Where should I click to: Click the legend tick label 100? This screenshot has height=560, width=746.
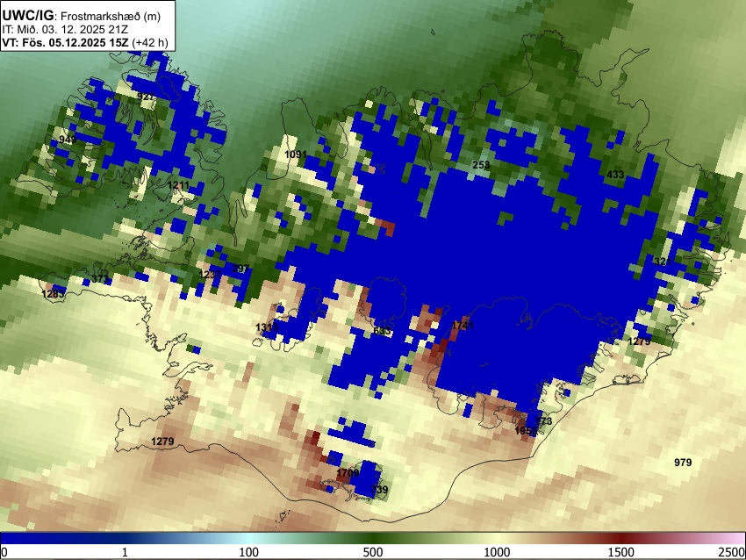[249, 552]
